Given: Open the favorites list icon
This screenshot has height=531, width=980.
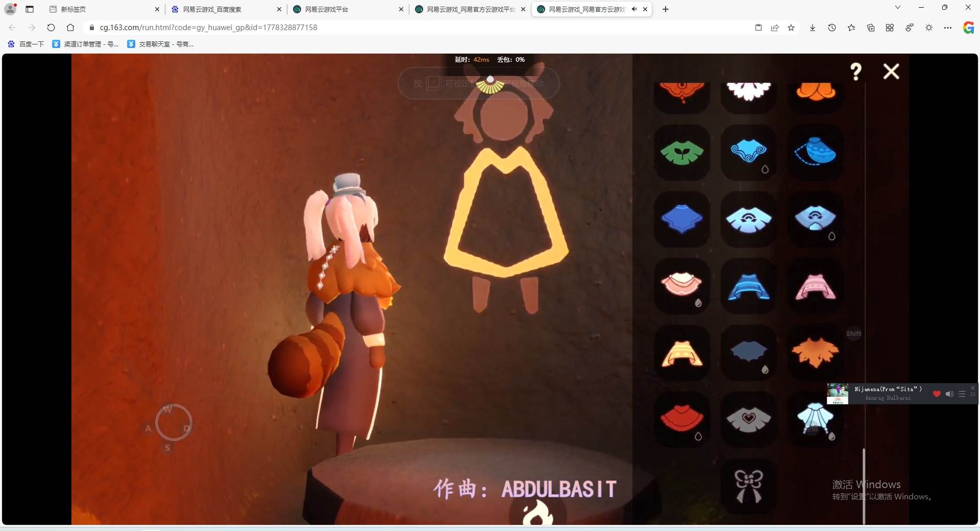Looking at the screenshot, I should pos(851,28).
